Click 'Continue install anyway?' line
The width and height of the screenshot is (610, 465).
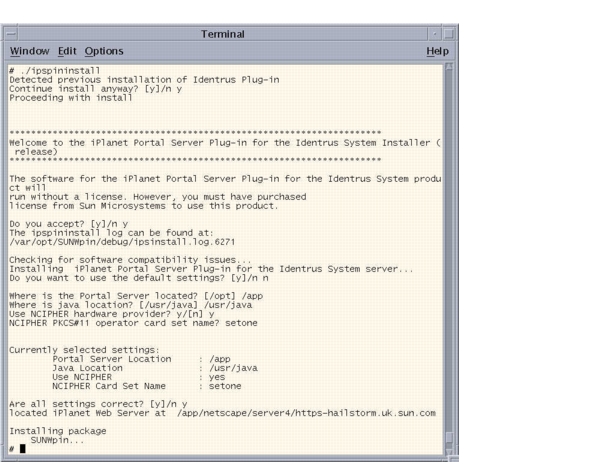pyautogui.click(x=96, y=89)
